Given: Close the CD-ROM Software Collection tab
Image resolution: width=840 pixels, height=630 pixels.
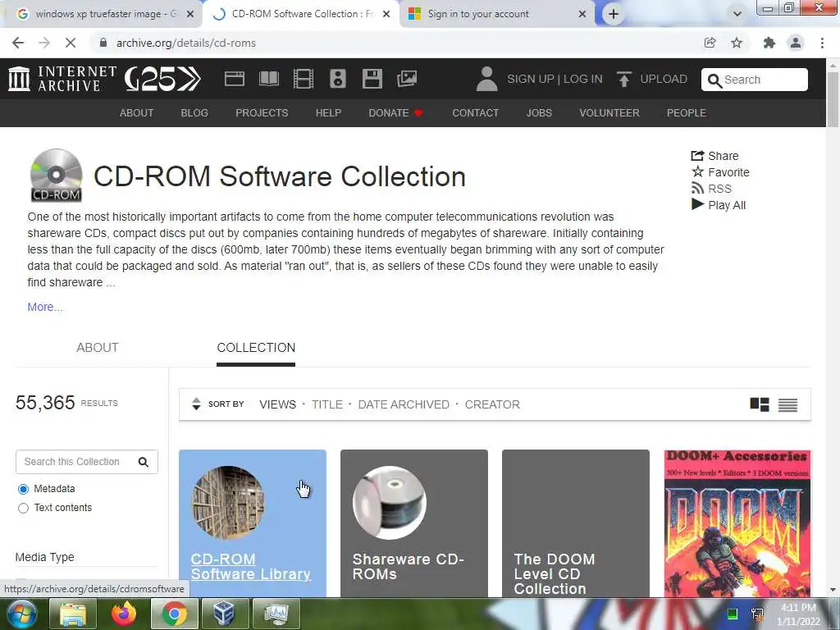Looking at the screenshot, I should (386, 15).
